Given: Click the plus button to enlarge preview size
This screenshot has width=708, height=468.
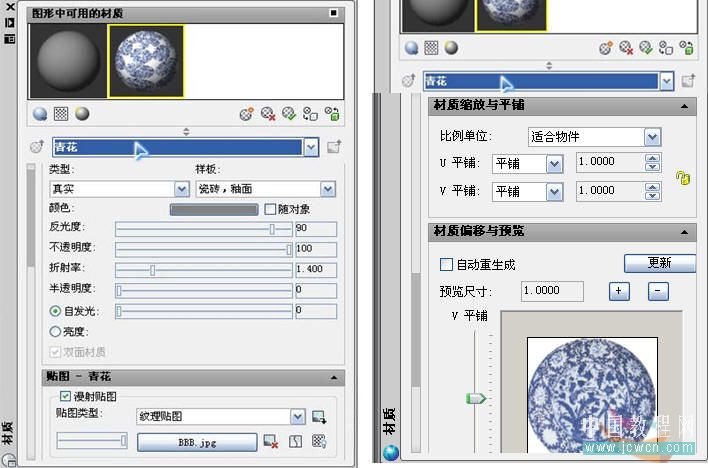Looking at the screenshot, I should click(619, 291).
